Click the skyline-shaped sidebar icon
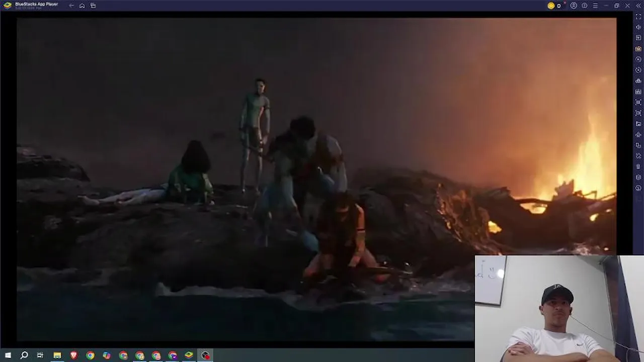The height and width of the screenshot is (362, 644). coord(638,81)
